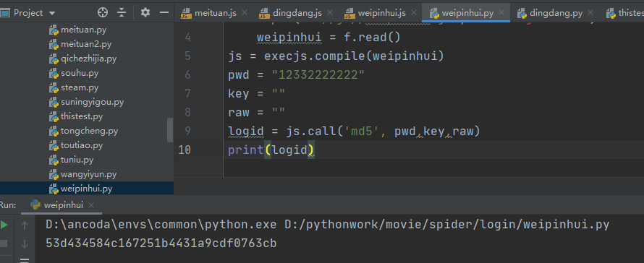Close the dingdang.js tab
The width and height of the screenshot is (644, 263).
[x=330, y=13]
